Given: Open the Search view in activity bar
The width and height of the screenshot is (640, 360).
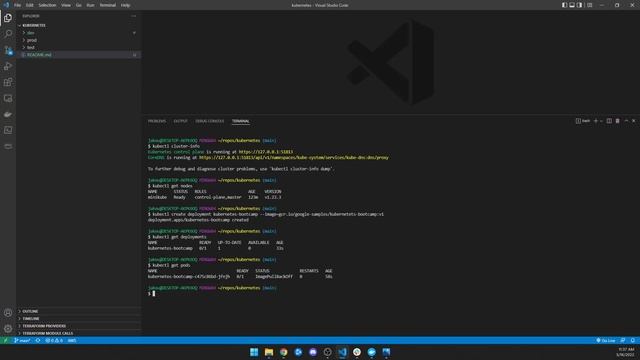Looking at the screenshot, I should 8,34.
